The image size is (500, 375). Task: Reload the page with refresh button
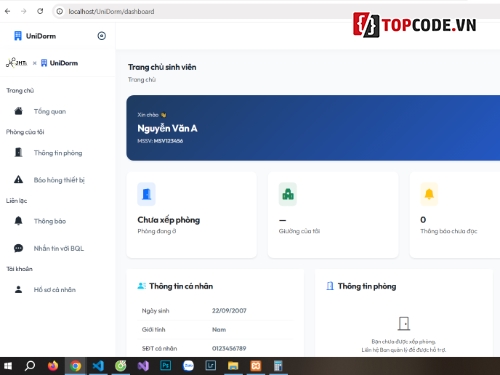40,11
